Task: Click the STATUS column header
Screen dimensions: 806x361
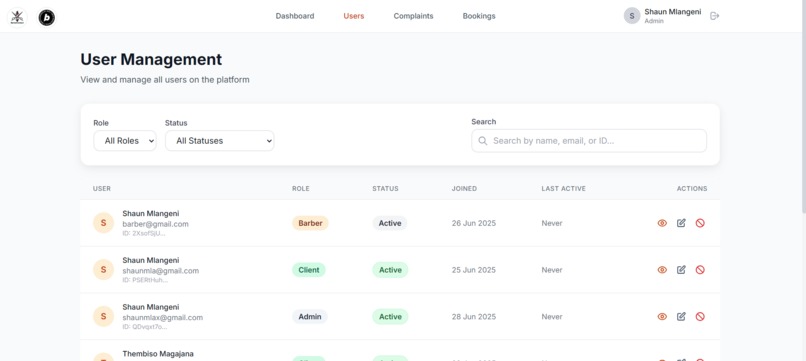Action: [386, 189]
